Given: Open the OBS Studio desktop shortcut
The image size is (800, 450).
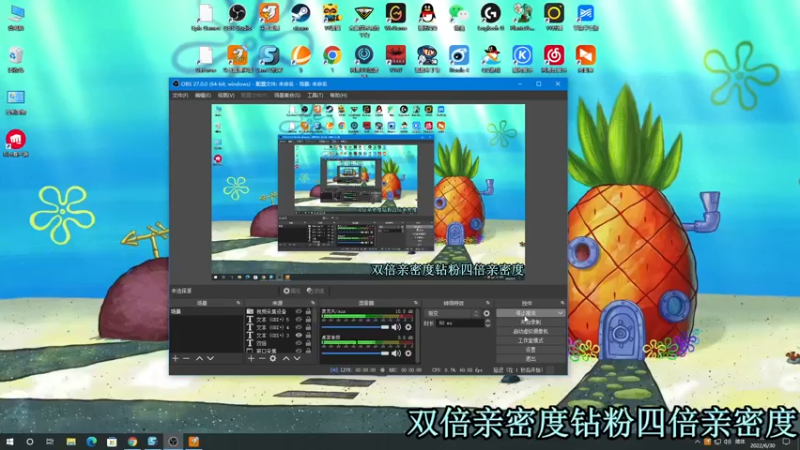Looking at the screenshot, I should click(237, 17).
